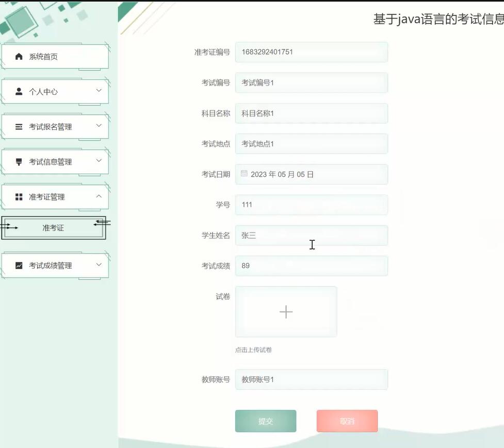
Task: Click the chart icon beside 考试成绩管理
Action: coord(19,265)
